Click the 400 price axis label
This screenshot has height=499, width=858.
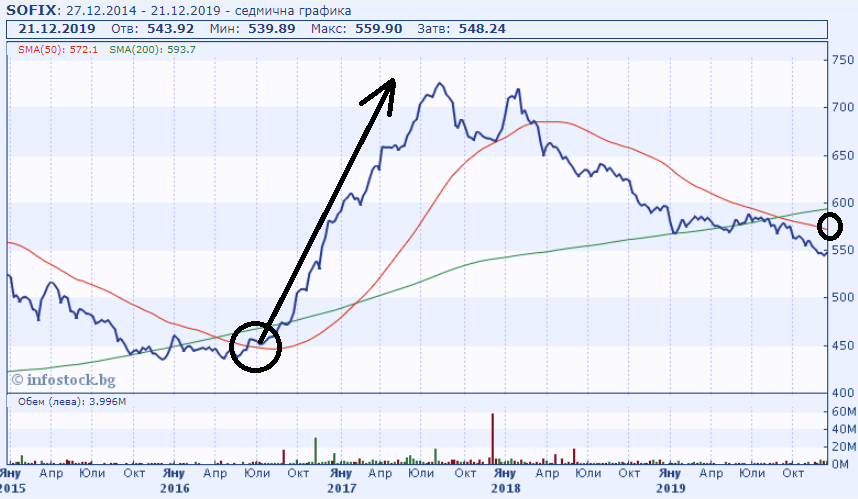(843, 392)
